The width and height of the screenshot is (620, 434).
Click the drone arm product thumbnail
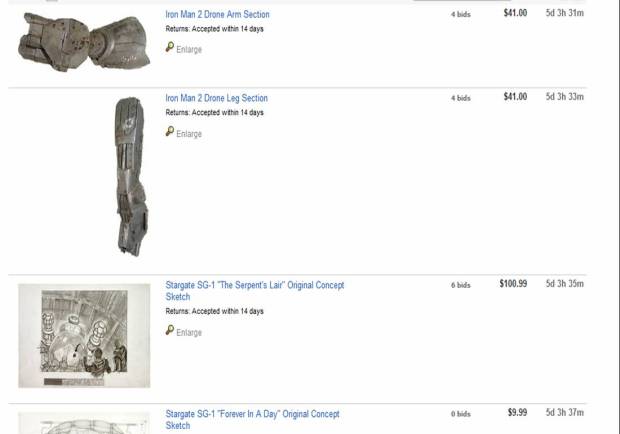click(x=84, y=42)
